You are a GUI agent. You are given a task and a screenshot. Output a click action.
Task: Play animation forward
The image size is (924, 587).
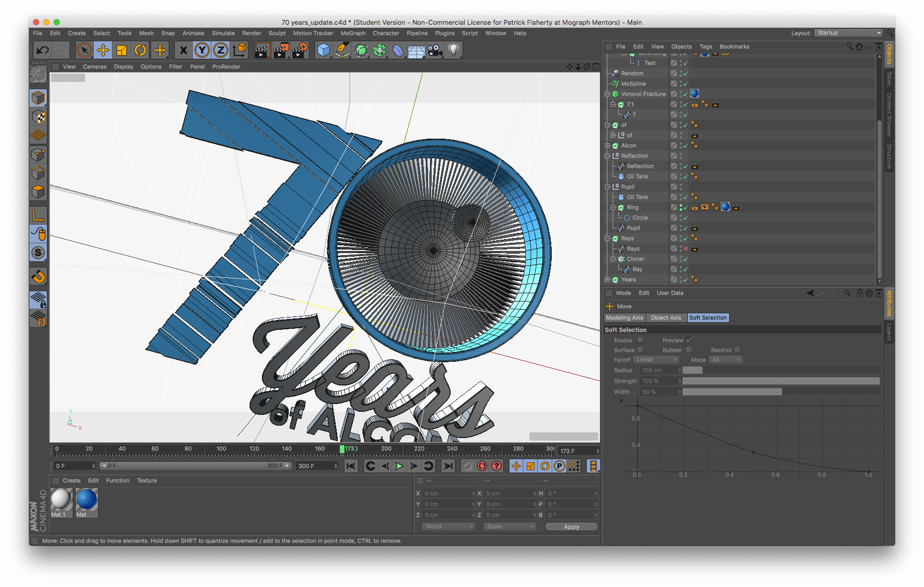click(399, 466)
